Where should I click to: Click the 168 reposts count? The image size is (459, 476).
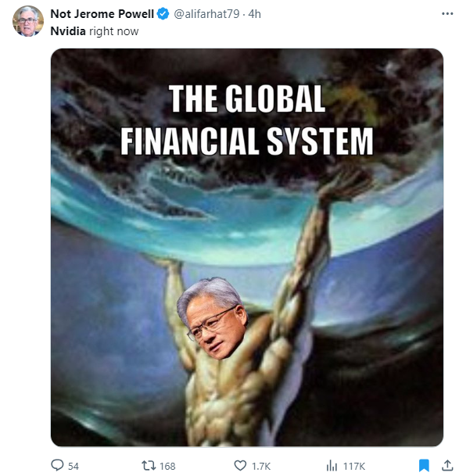[167, 466]
